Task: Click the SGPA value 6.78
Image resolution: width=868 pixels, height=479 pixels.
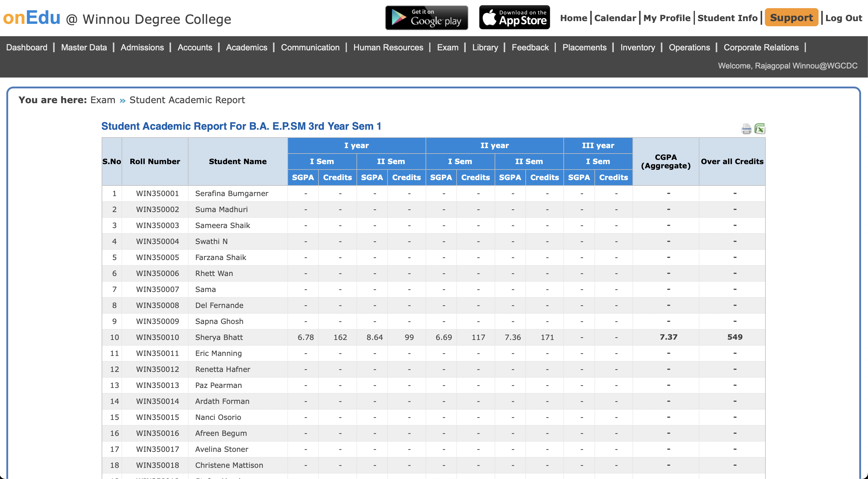Action: tap(306, 338)
